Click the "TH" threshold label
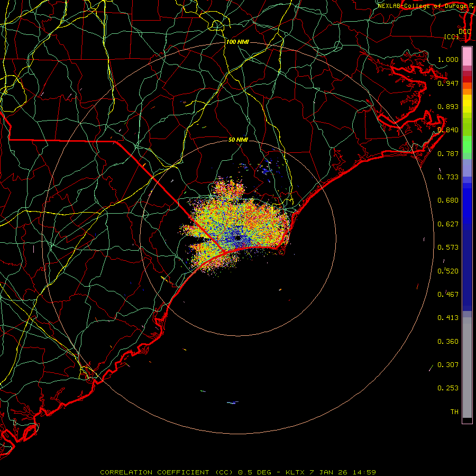The width and height of the screenshot is (476, 476). (x=454, y=411)
